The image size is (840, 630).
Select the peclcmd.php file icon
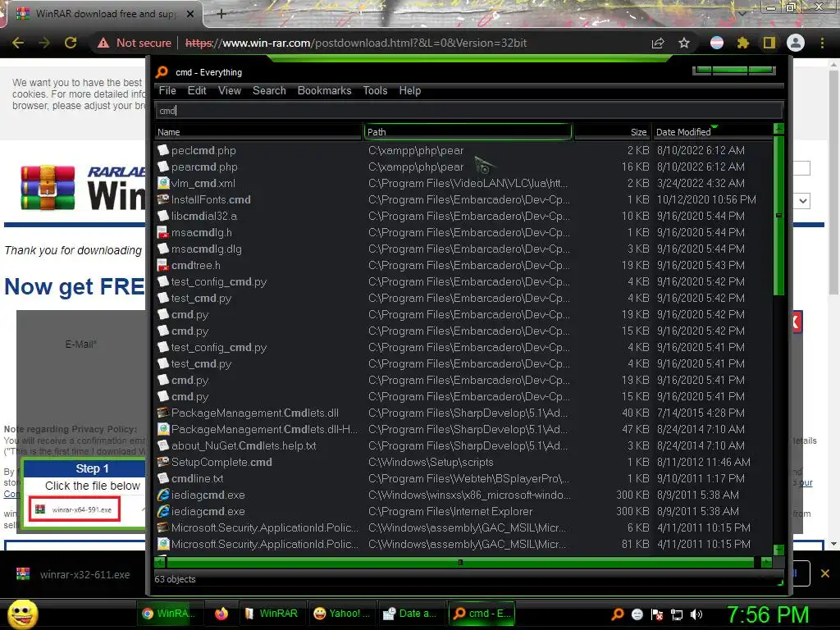click(163, 151)
